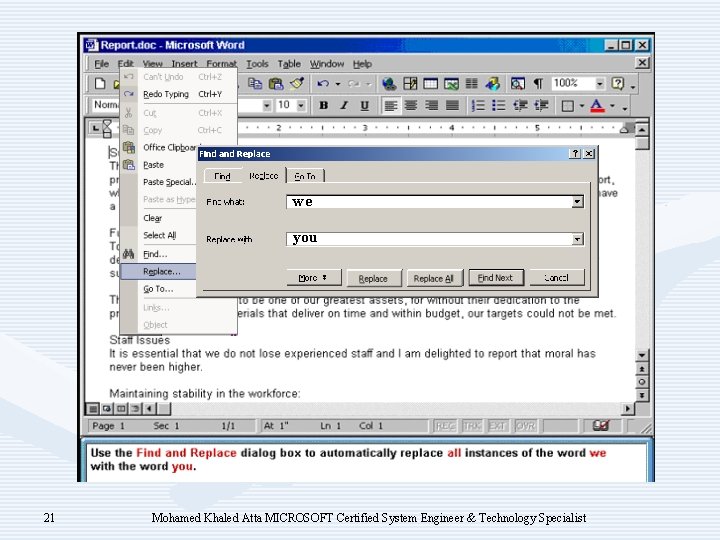Switch to the Find tab
The image size is (720, 540).
(222, 176)
